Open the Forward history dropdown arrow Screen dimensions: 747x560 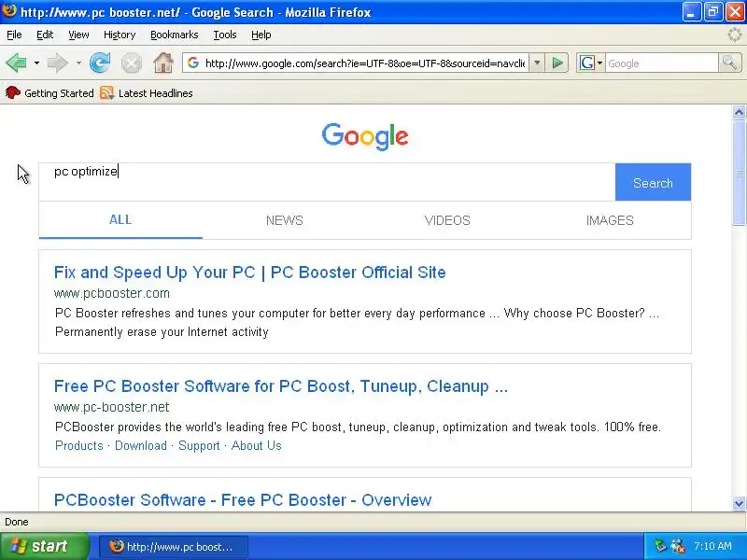pyautogui.click(x=78, y=63)
